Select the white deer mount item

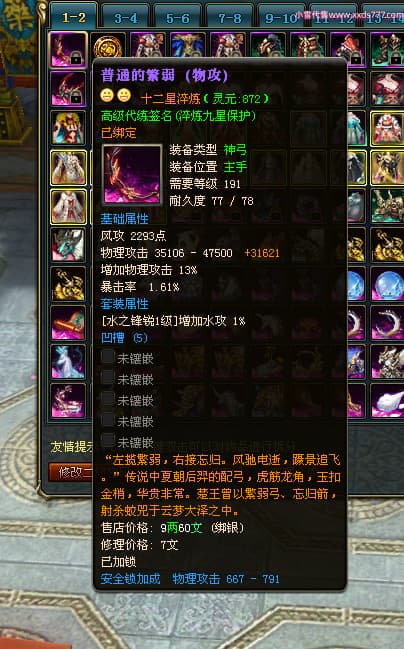coord(68,362)
